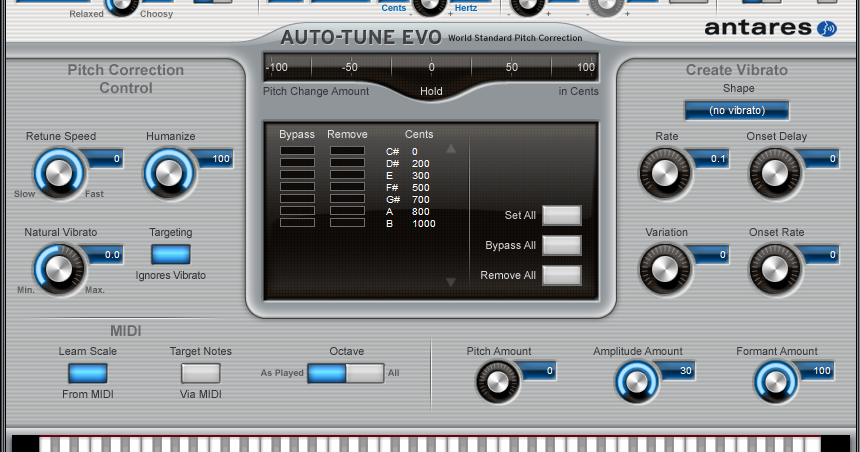The height and width of the screenshot is (452, 860).
Task: Toggle Remove for note F#
Action: (x=347, y=187)
